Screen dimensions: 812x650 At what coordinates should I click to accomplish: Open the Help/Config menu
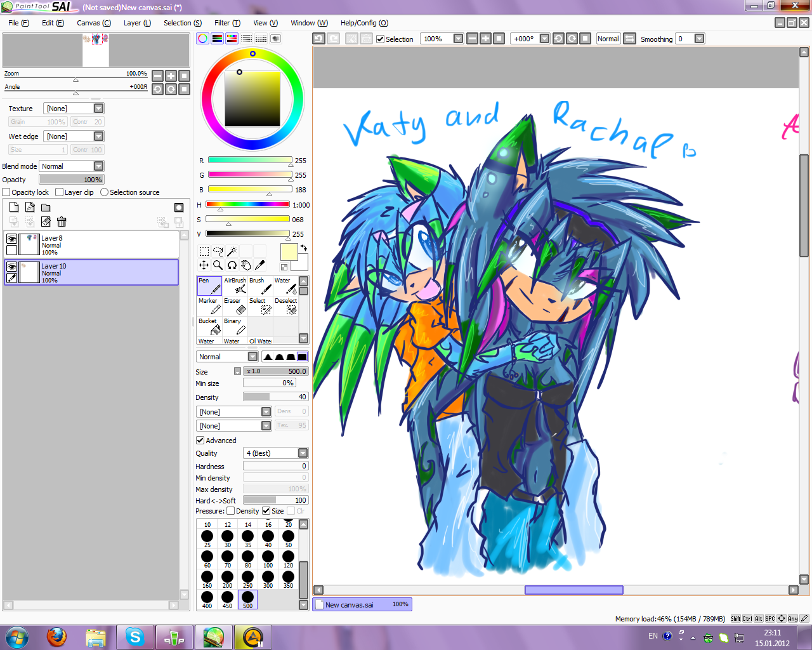click(364, 23)
